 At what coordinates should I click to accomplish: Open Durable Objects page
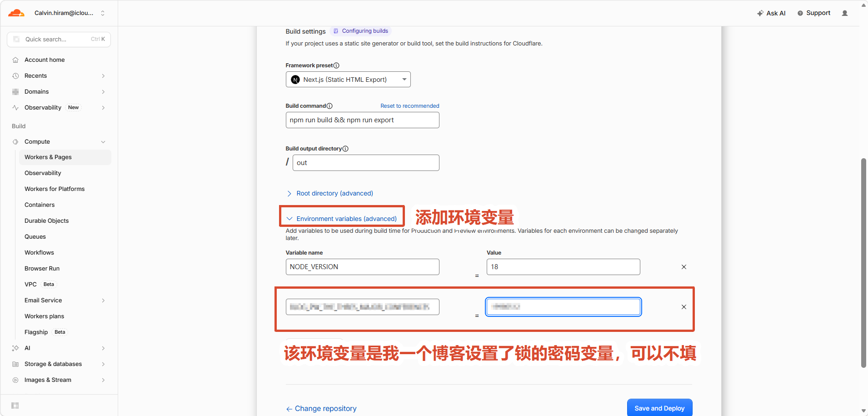click(x=46, y=221)
